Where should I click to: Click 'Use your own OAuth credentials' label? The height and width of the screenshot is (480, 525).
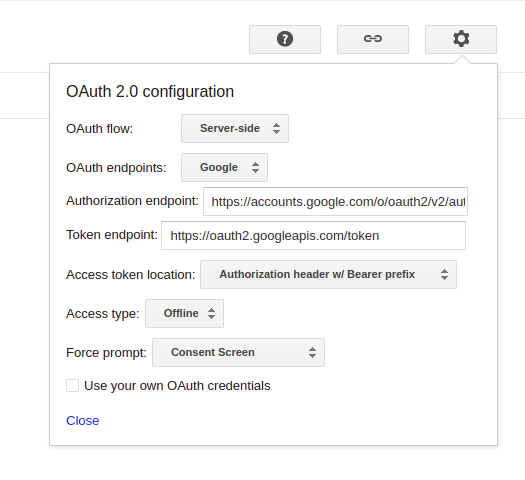(x=177, y=386)
